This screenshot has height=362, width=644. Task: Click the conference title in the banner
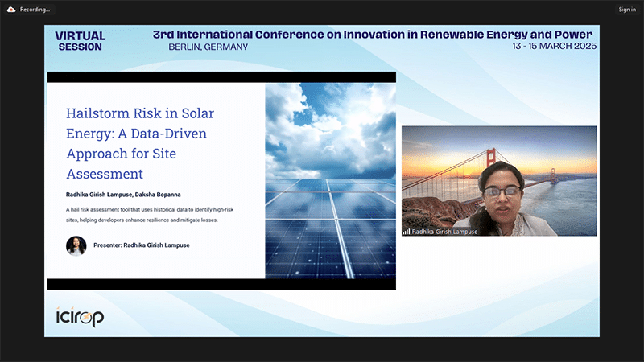coord(373,35)
